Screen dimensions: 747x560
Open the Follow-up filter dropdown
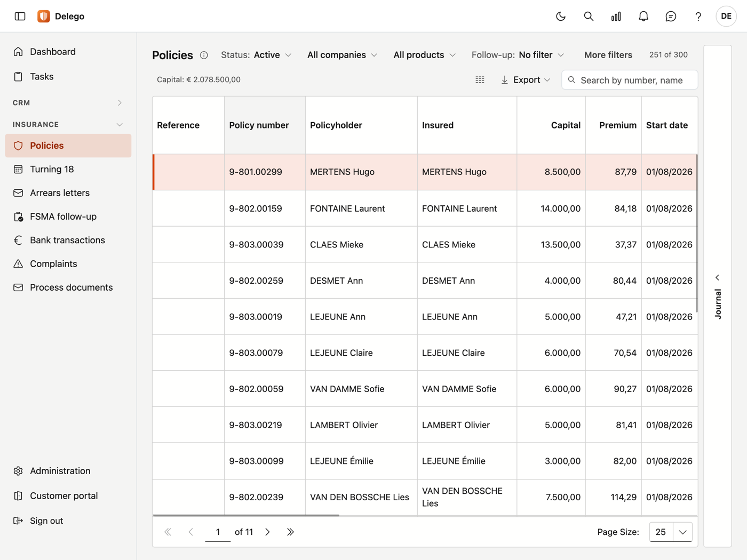pos(518,55)
